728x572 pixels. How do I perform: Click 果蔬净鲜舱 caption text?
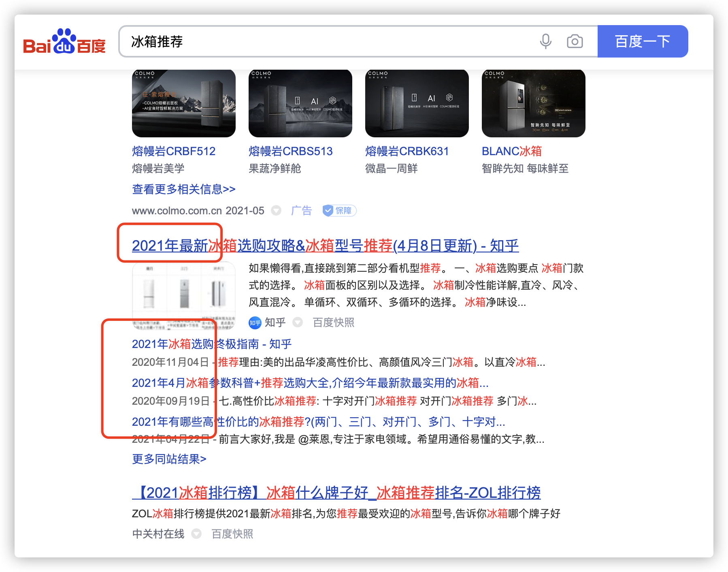tap(275, 169)
